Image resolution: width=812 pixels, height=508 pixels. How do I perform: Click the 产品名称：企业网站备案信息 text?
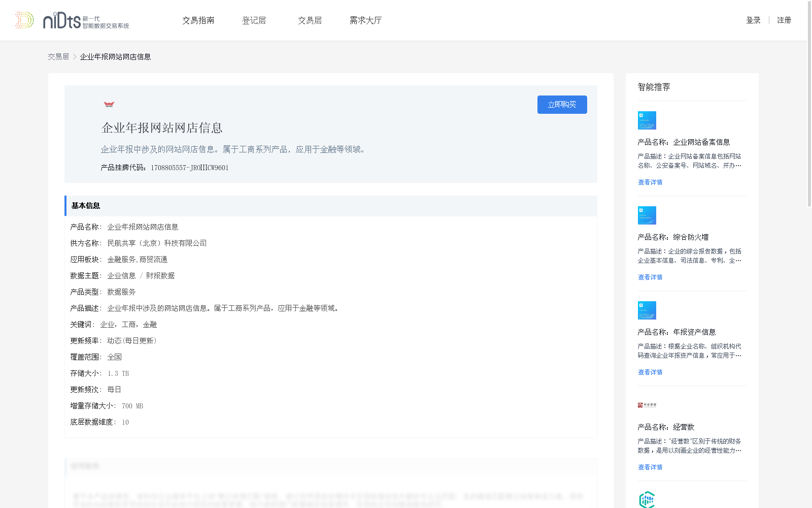[684, 142]
